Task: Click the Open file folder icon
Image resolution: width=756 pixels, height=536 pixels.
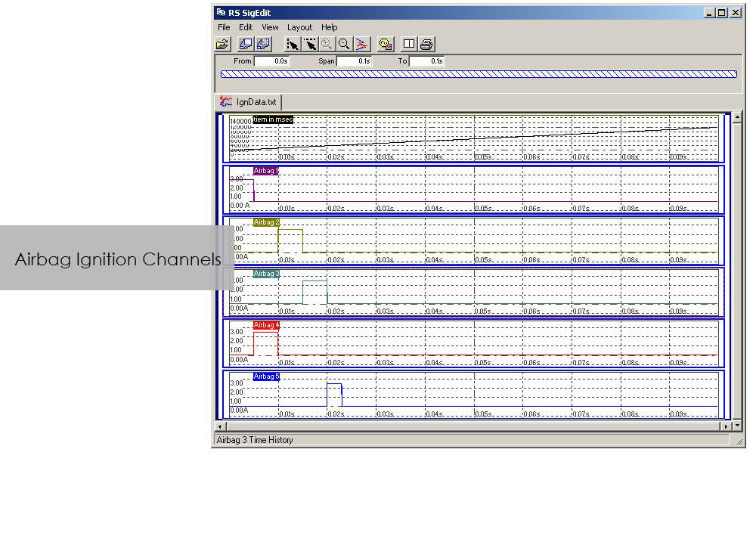Action: (222, 45)
